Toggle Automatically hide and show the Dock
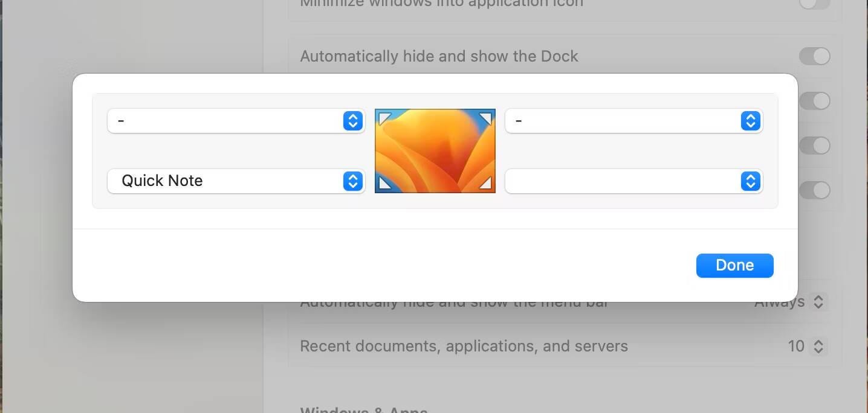868x413 pixels. tap(814, 56)
